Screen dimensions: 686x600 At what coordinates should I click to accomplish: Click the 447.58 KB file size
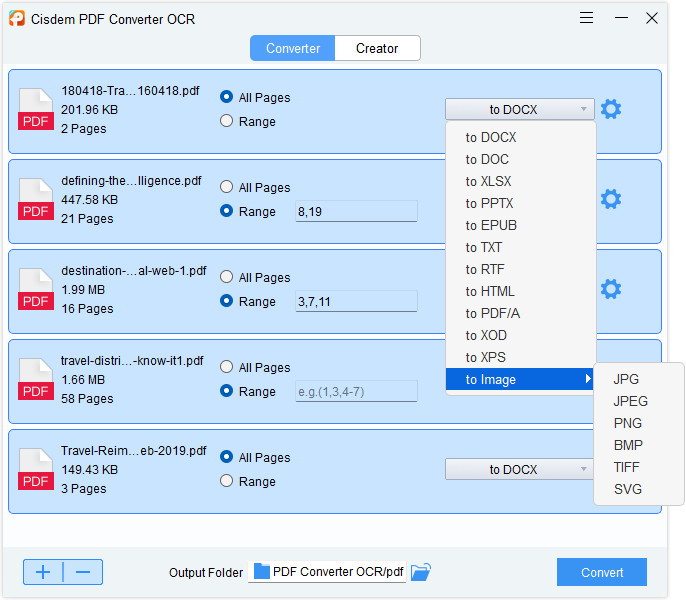(90, 200)
